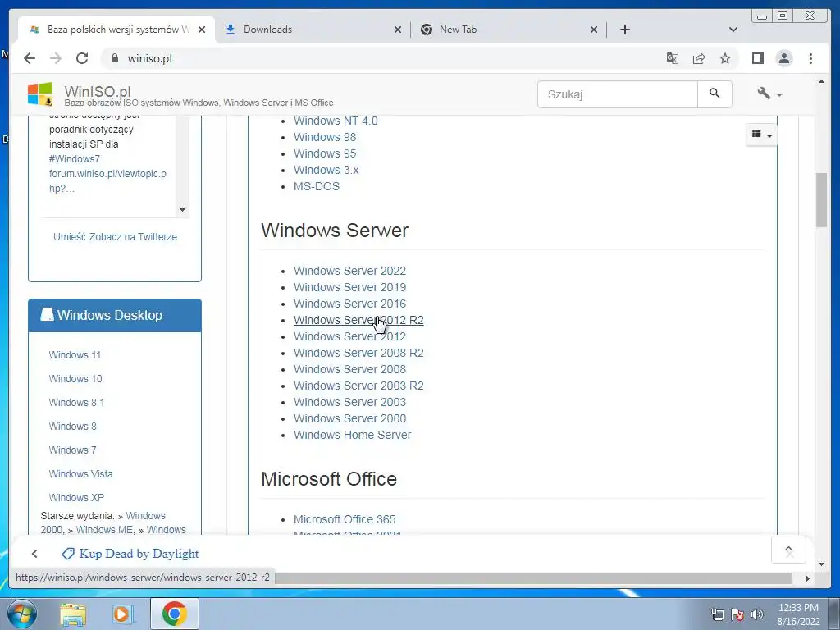Open Windows Server 2003 link

coord(349,402)
